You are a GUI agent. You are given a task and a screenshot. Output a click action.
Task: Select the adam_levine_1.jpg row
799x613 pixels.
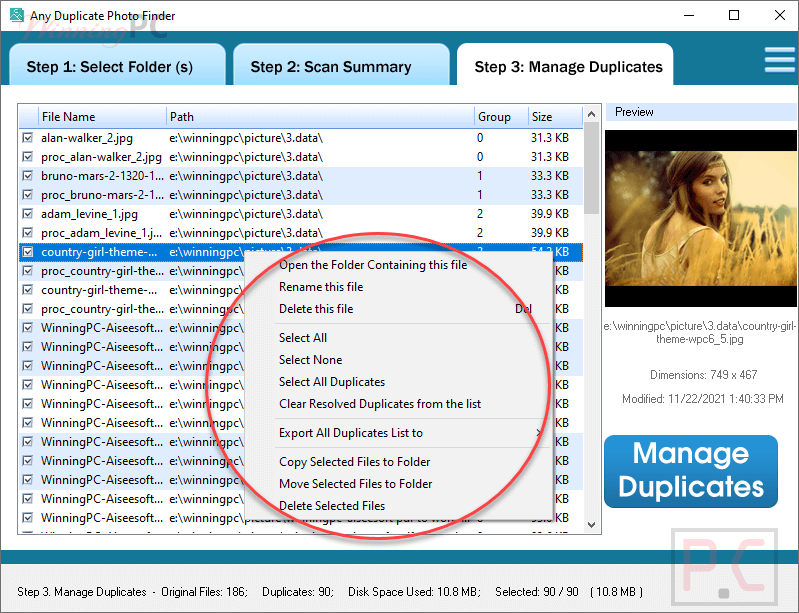(x=301, y=214)
